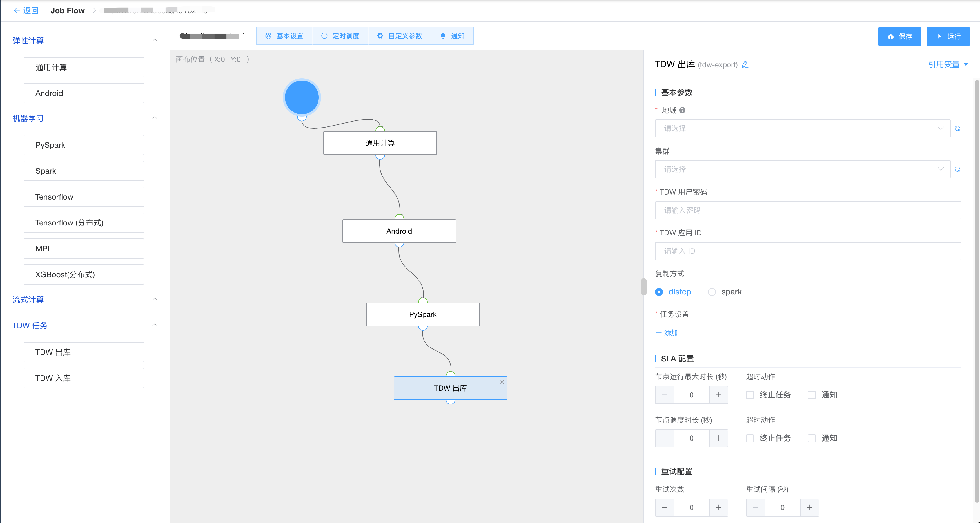This screenshot has width=980, height=523.
Task: Collapse the 机器学习 section
Action: click(x=155, y=118)
